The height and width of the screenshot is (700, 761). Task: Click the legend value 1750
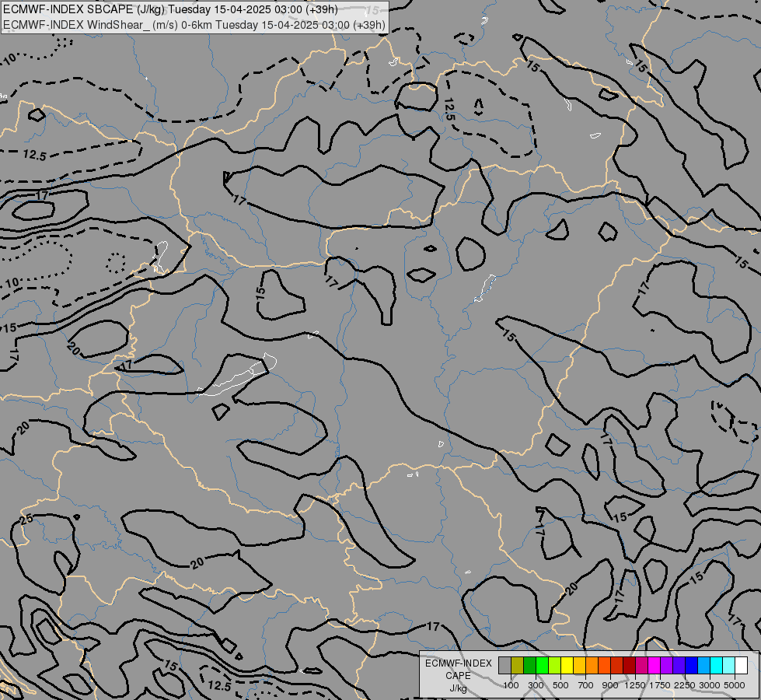pyautogui.click(x=660, y=685)
